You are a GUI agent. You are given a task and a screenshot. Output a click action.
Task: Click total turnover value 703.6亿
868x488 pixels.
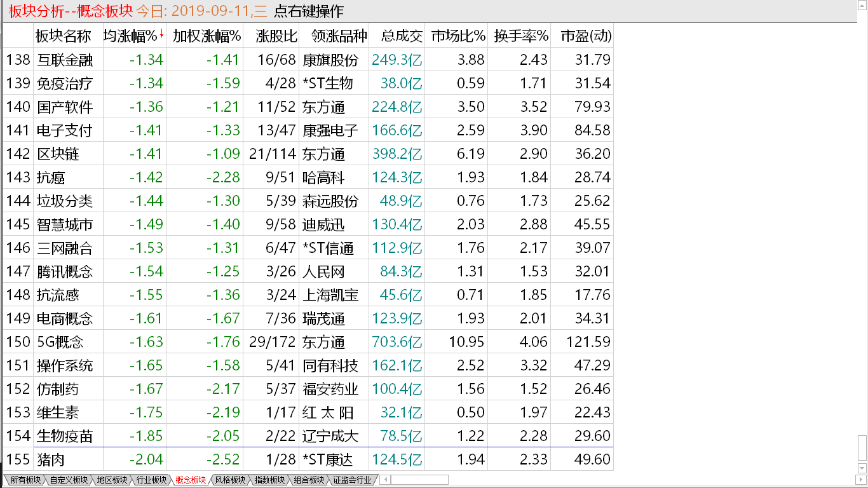397,342
